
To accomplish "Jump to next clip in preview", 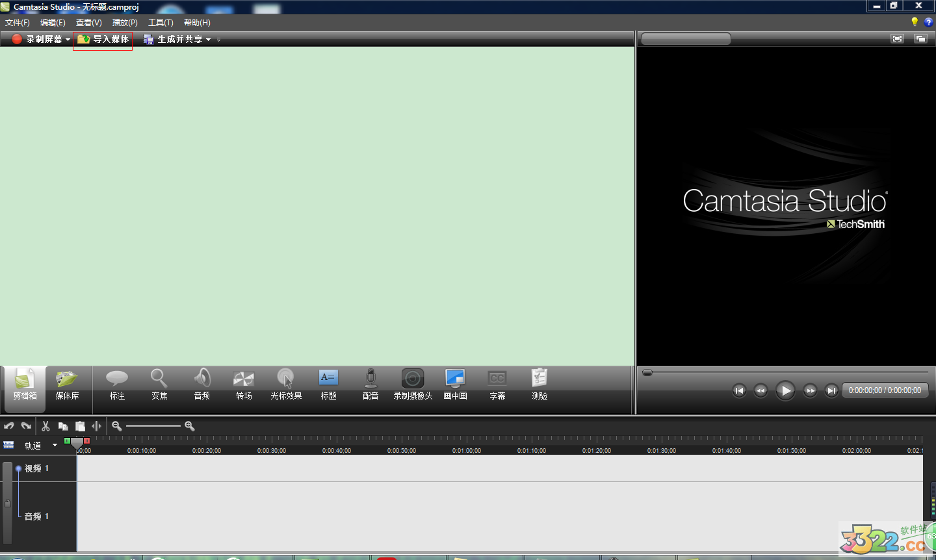I will (x=831, y=390).
